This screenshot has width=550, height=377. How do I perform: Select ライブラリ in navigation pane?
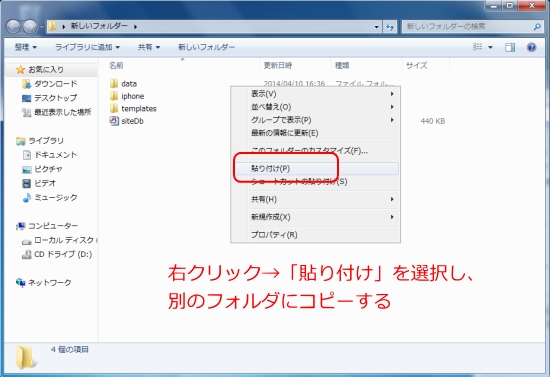click(46, 141)
